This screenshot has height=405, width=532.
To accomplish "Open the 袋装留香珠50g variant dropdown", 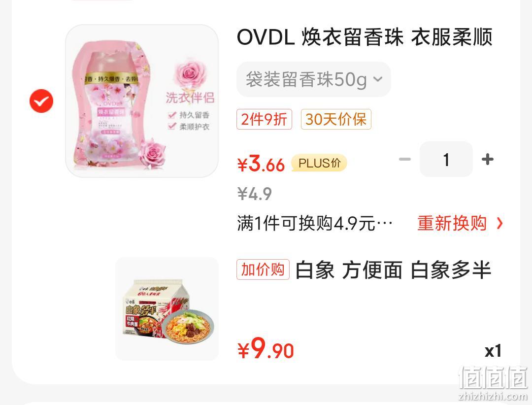I will pos(313,79).
